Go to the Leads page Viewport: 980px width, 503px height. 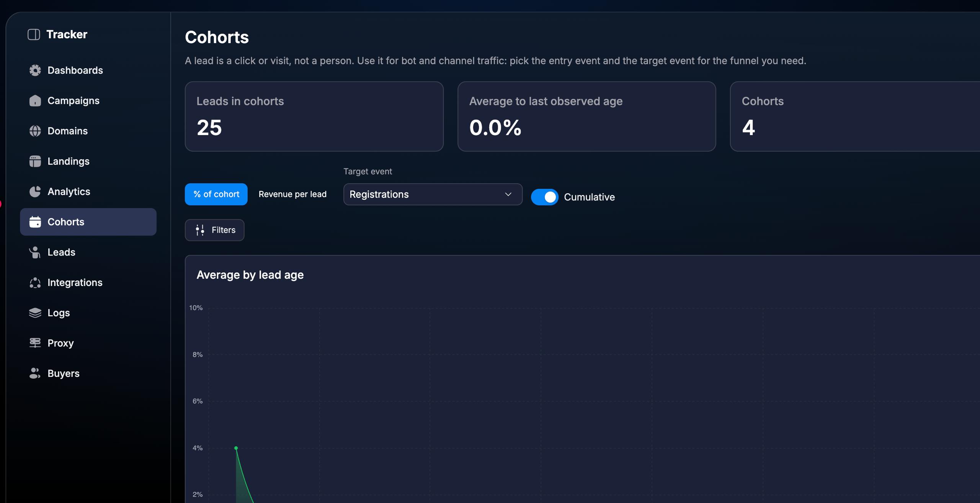tap(88, 252)
